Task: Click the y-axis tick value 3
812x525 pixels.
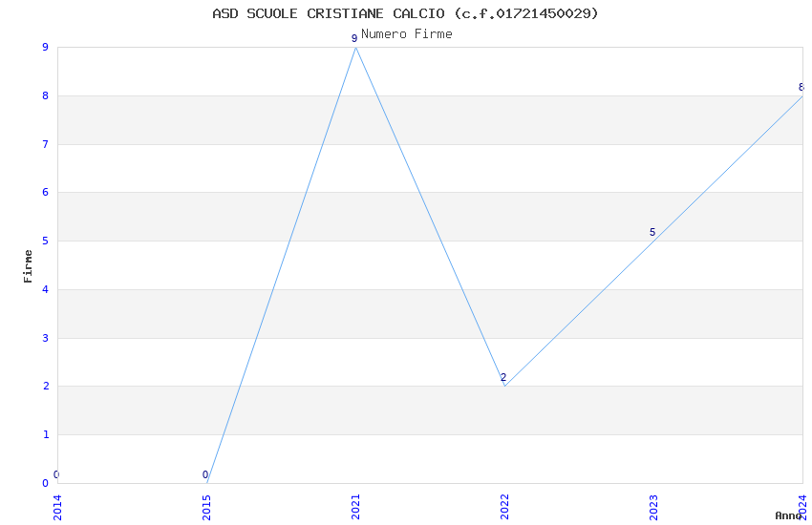Action: point(46,338)
